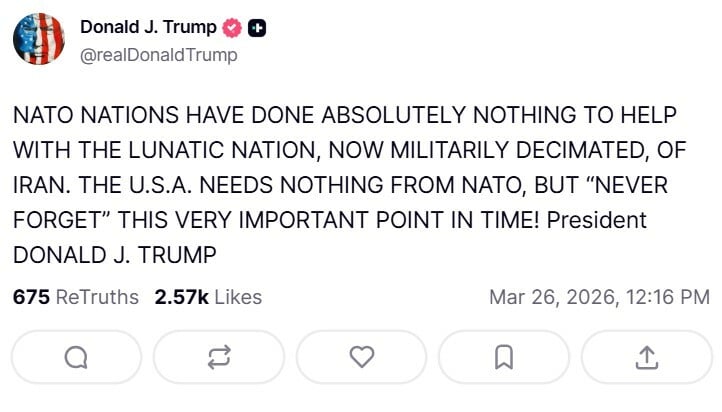This screenshot has height=412, width=722.
Task: Open the flag-themed profile avatar
Action: [39, 40]
